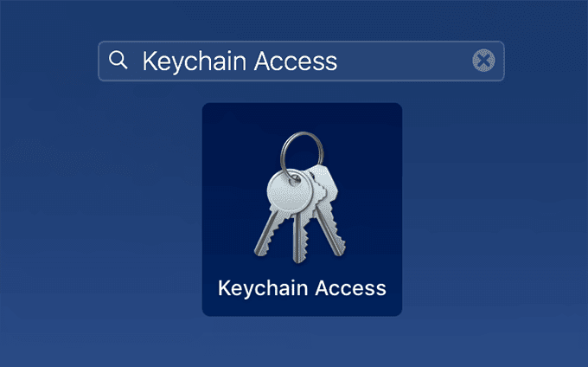Clear the search with the X button
588x367 pixels.
(483, 61)
